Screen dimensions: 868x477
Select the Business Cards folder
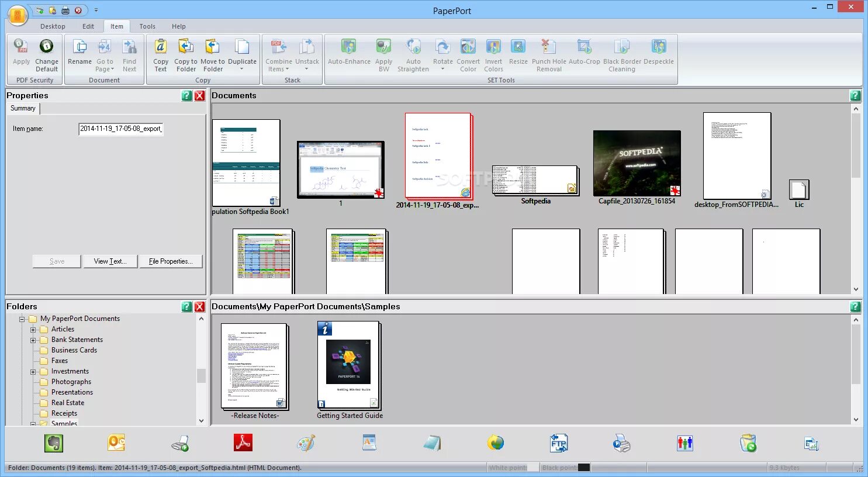(x=74, y=350)
